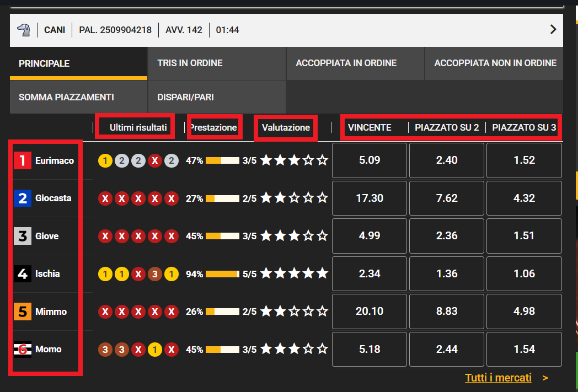Select Eurimaco PIAZZATO SU 3 odds 1.52

point(524,160)
